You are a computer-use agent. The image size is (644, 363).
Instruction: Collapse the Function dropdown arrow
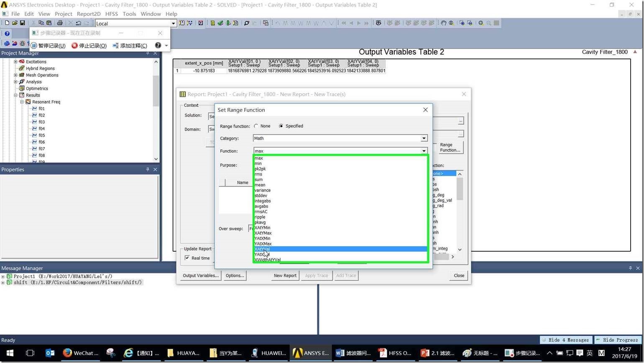click(x=424, y=151)
